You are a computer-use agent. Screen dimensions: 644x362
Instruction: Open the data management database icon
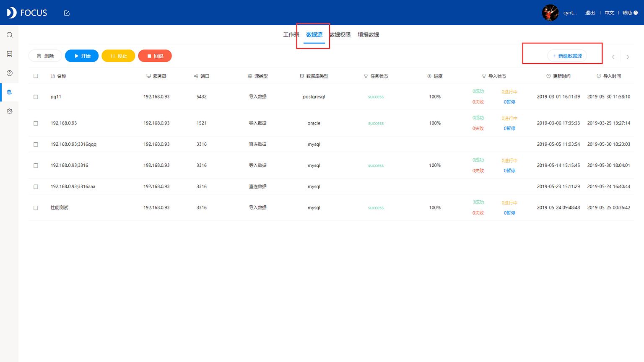click(x=9, y=92)
